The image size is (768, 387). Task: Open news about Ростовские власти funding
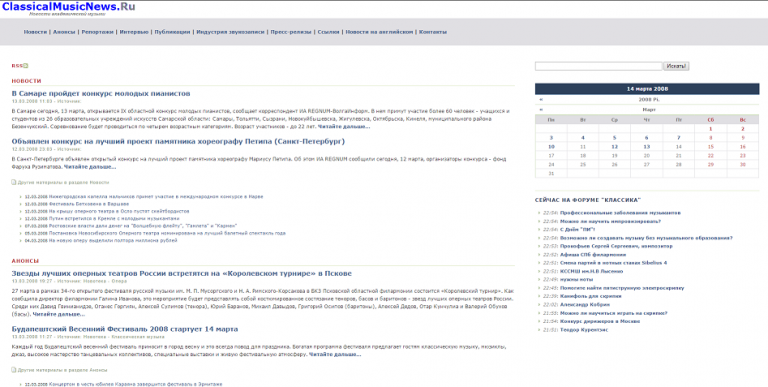143,226
